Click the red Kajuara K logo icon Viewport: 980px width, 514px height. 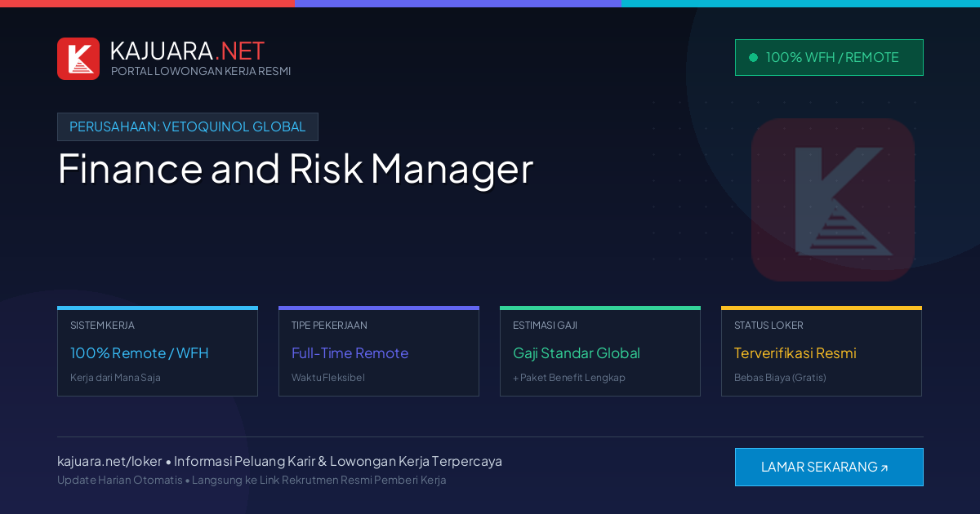click(x=78, y=59)
